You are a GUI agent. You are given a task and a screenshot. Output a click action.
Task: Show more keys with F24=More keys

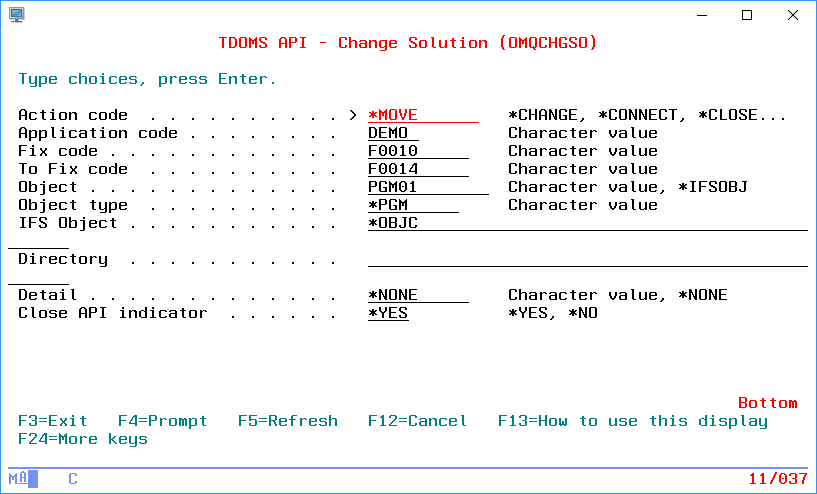pyautogui.click(x=82, y=439)
